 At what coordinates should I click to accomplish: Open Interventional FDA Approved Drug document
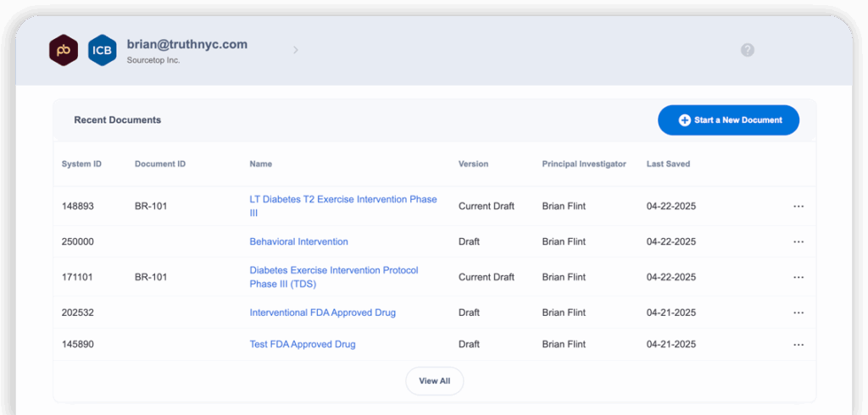tap(322, 313)
